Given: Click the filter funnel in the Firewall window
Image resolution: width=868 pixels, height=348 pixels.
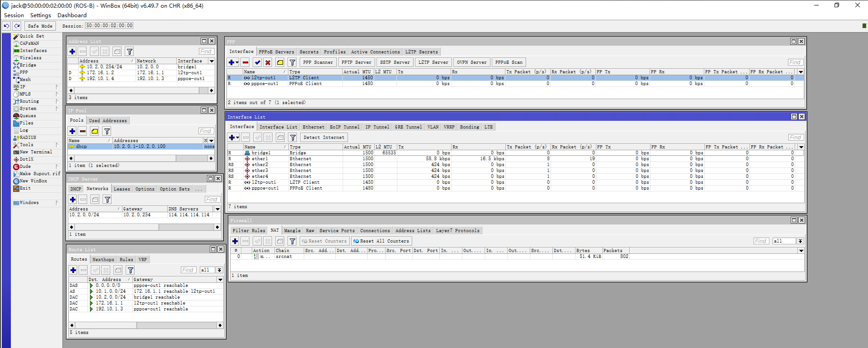Looking at the screenshot, I should tap(292, 241).
